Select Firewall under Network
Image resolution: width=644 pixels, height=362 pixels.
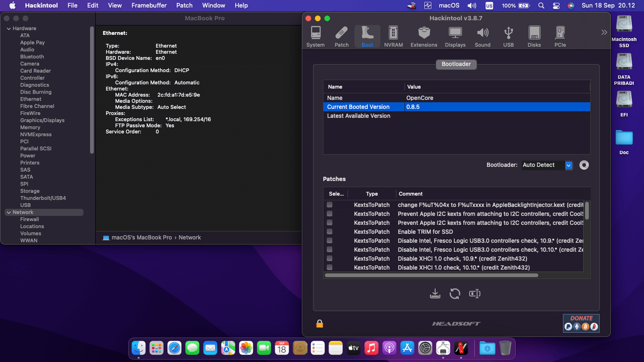(x=29, y=219)
